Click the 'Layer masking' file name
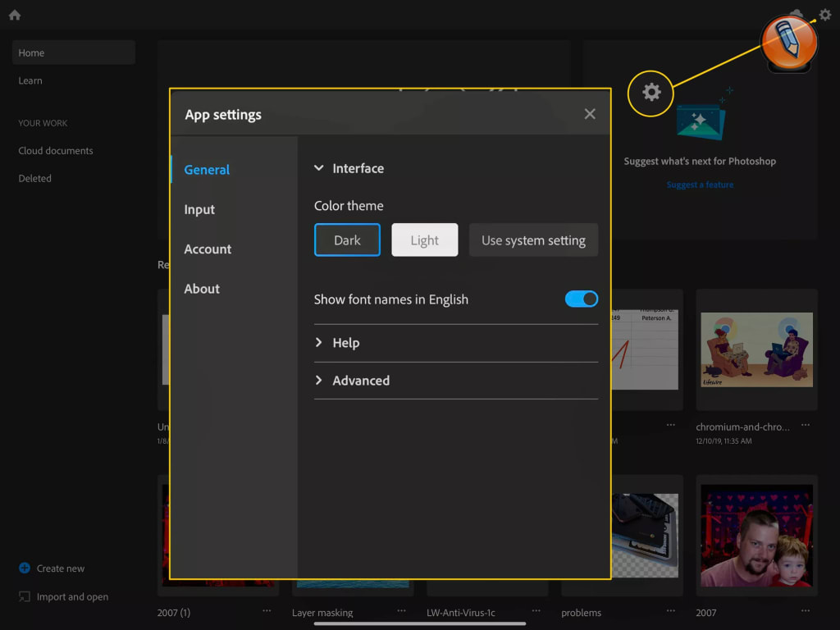 click(x=322, y=612)
